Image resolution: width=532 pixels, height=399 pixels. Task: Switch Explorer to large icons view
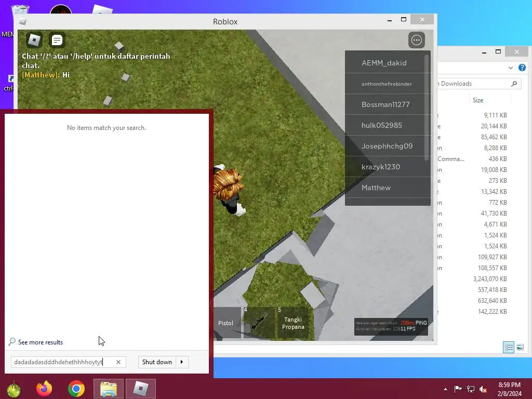click(x=520, y=347)
